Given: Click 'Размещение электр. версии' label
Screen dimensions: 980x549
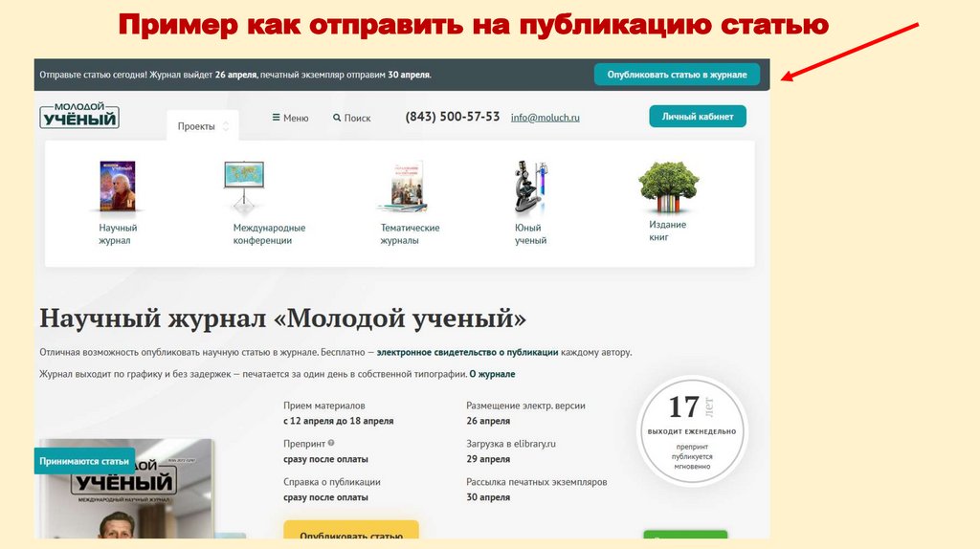Looking at the screenshot, I should pos(525,406).
